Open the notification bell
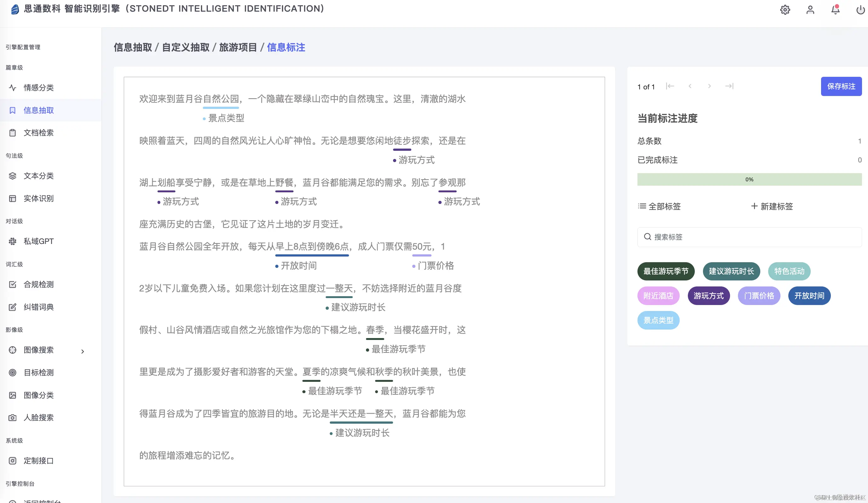 pos(835,10)
